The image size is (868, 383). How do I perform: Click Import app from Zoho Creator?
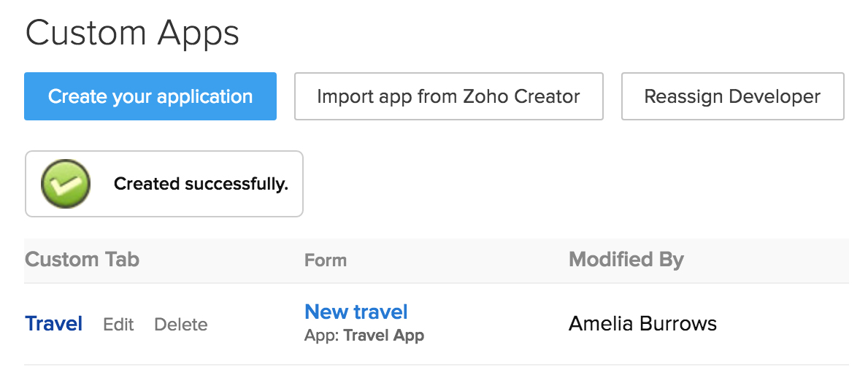[x=448, y=96]
